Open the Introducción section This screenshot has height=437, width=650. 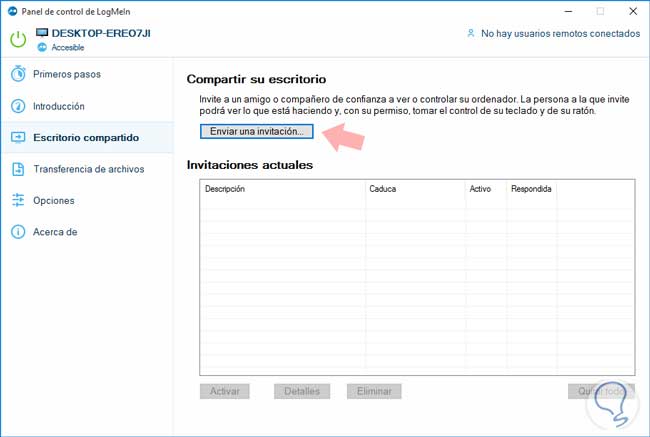click(x=87, y=106)
